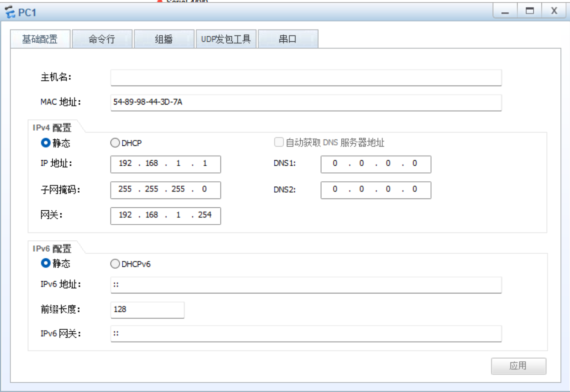Click the DNS2 address field
Screen dimensions: 570x392
[376, 190]
